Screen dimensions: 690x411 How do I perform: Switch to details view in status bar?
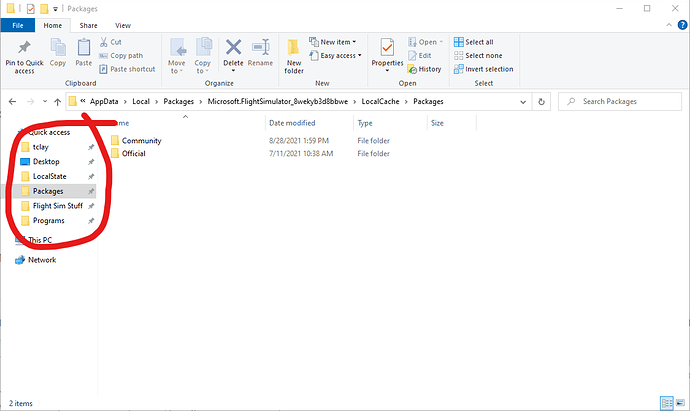coord(667,403)
